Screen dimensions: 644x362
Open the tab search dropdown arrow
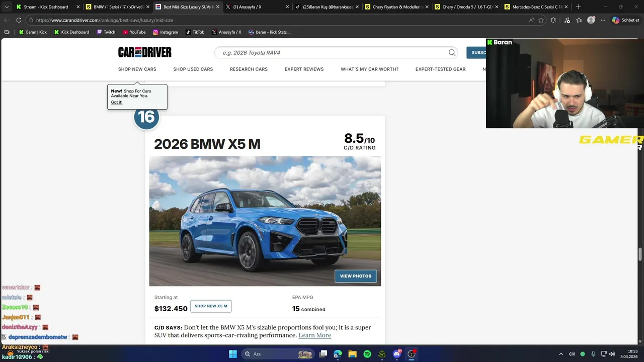tap(7, 7)
